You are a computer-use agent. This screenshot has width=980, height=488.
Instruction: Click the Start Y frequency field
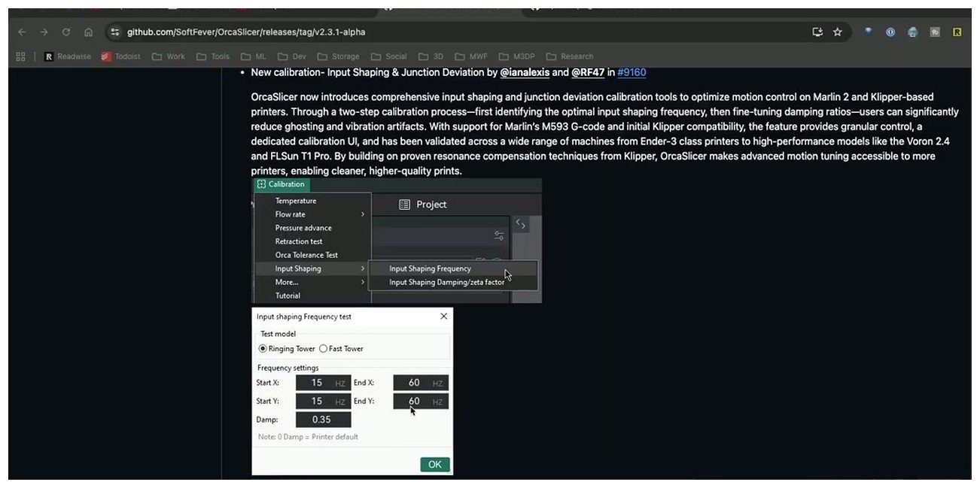(x=323, y=402)
